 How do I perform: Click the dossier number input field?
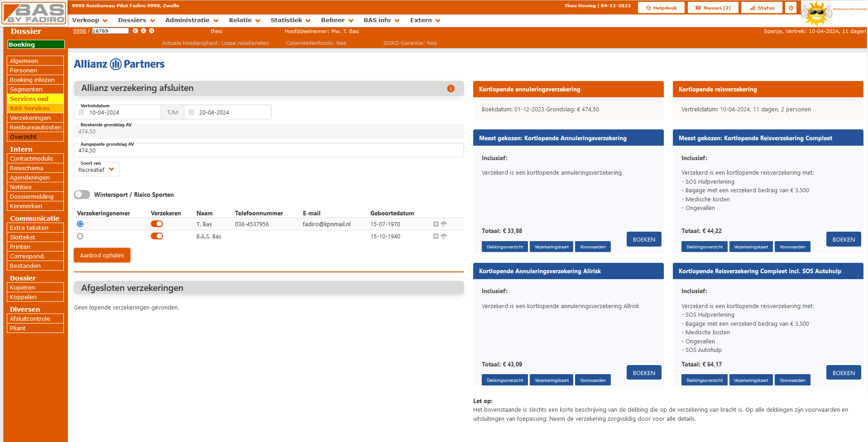click(110, 31)
